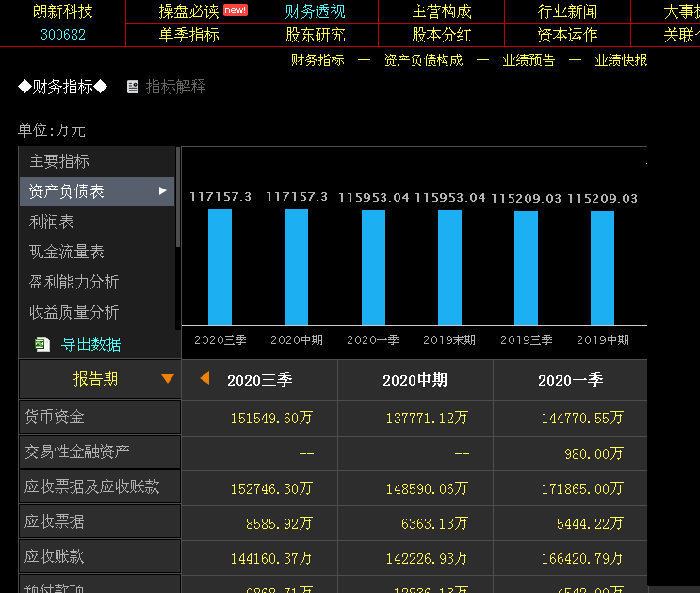Click the Excel export icon beside 导出数据
700x593 pixels.
click(42, 344)
